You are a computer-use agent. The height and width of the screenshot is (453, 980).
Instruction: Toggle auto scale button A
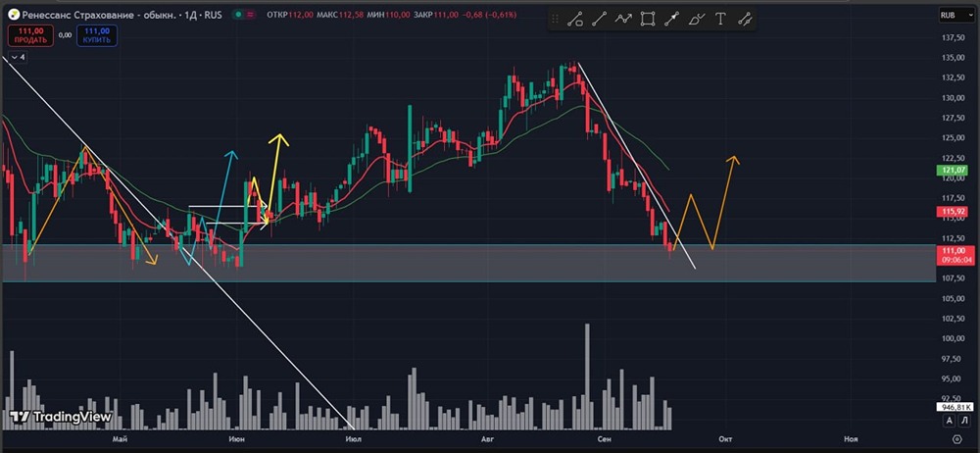[x=950, y=420]
